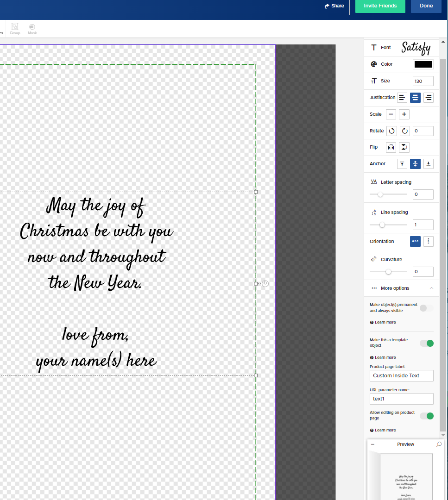Open Learn more under permanent object
Screen dimensions: 448x500
click(383, 322)
